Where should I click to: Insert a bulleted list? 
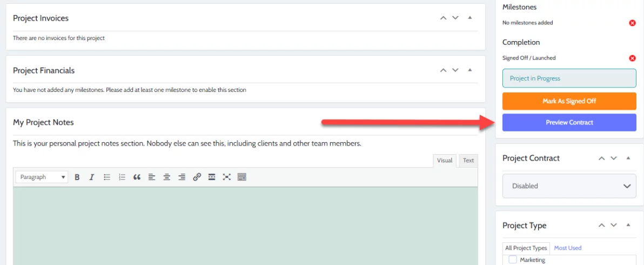(107, 177)
